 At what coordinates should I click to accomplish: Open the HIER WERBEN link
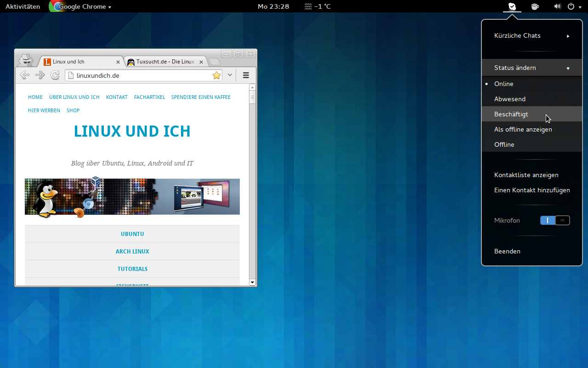click(44, 110)
